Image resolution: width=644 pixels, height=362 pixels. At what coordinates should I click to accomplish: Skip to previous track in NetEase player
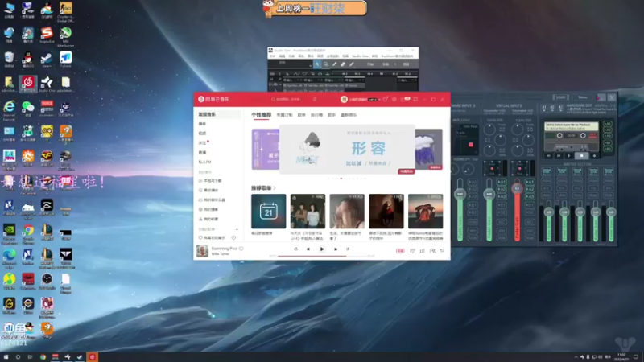coord(308,249)
